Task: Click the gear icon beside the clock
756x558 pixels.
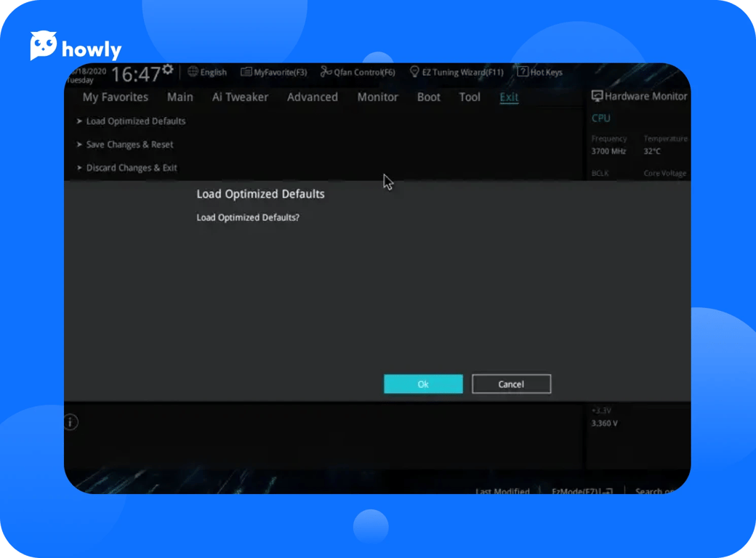Action: click(168, 70)
